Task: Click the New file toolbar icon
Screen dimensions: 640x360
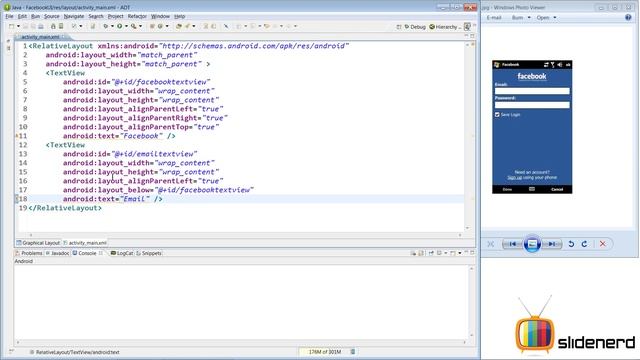Action: [11, 26]
